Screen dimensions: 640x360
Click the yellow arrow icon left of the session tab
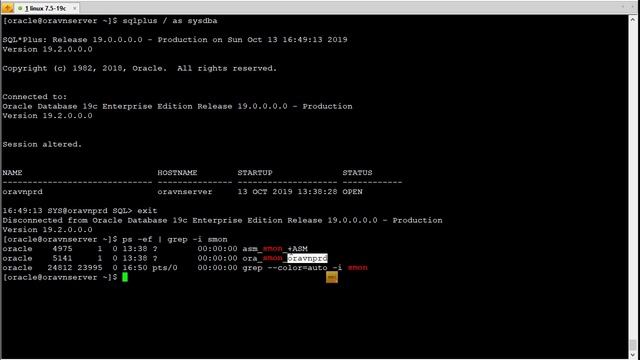(x=7, y=8)
